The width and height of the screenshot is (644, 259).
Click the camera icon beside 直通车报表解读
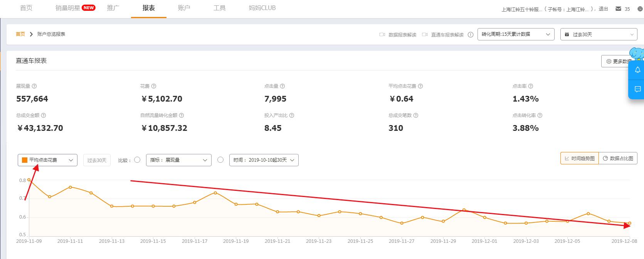(x=425, y=35)
